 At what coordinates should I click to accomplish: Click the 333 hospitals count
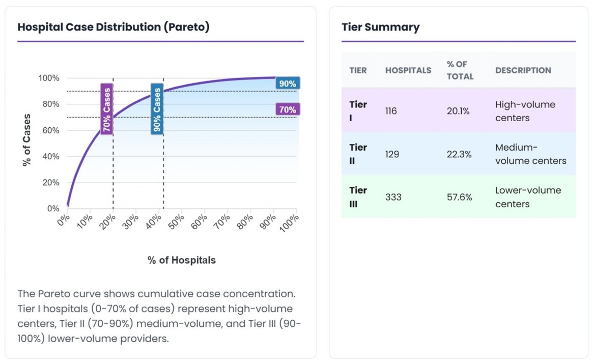coord(393,197)
